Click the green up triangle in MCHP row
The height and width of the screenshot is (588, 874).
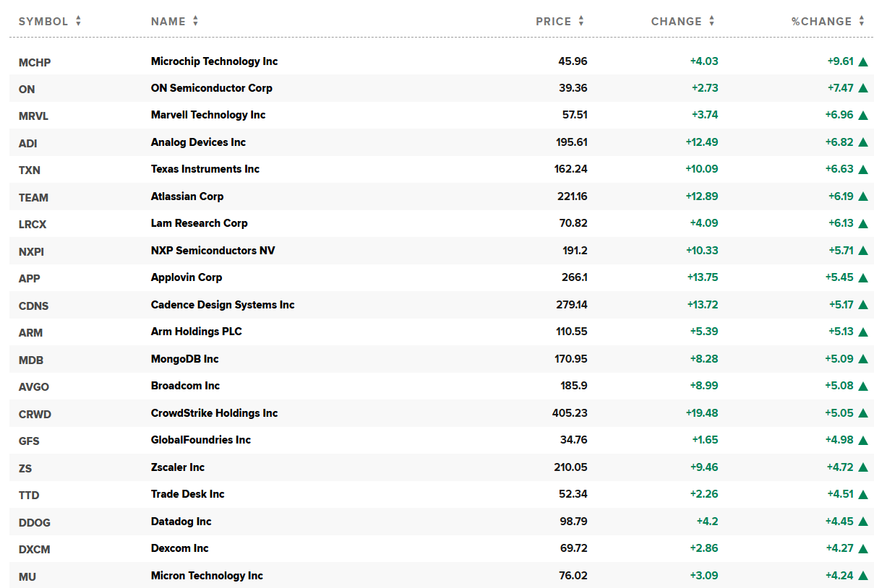pos(862,61)
